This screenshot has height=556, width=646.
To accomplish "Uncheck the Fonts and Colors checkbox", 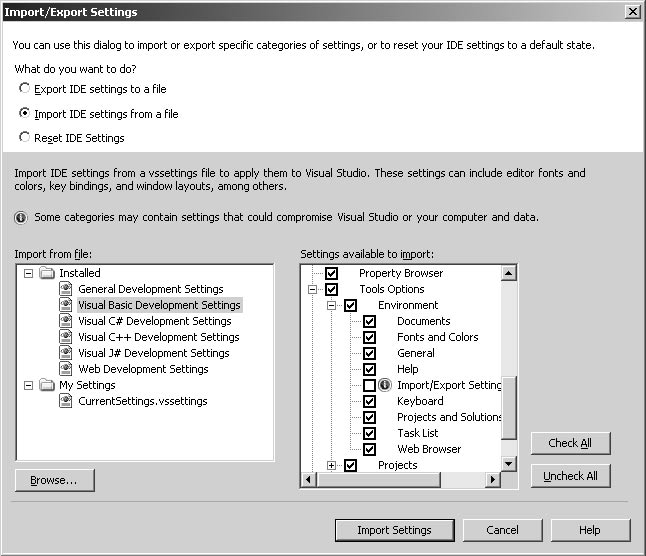I will [x=370, y=337].
